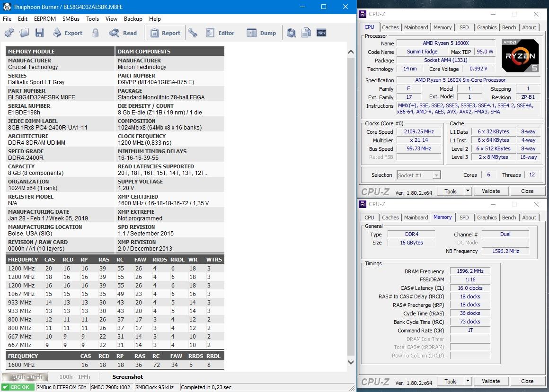Switch to About tab in lower CPU-Z window

click(x=529, y=218)
